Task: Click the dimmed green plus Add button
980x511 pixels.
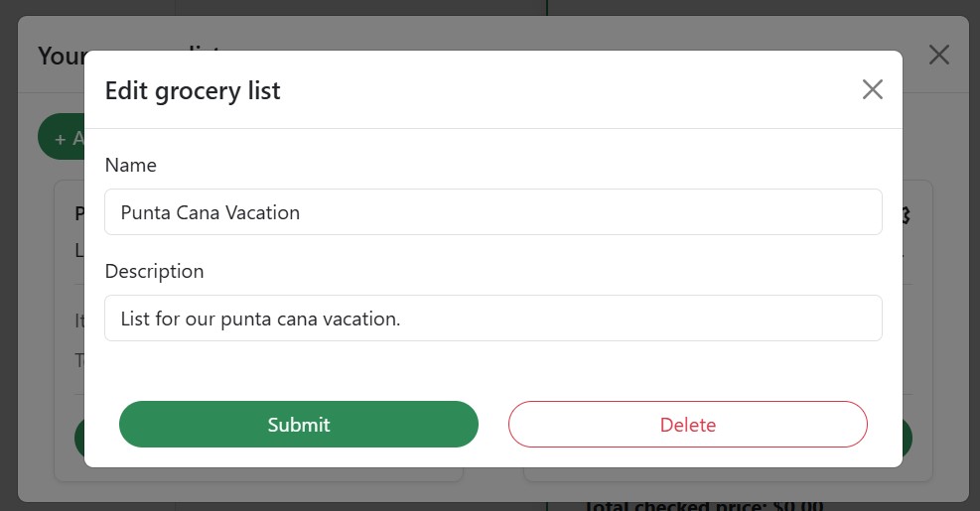Action: (x=62, y=137)
